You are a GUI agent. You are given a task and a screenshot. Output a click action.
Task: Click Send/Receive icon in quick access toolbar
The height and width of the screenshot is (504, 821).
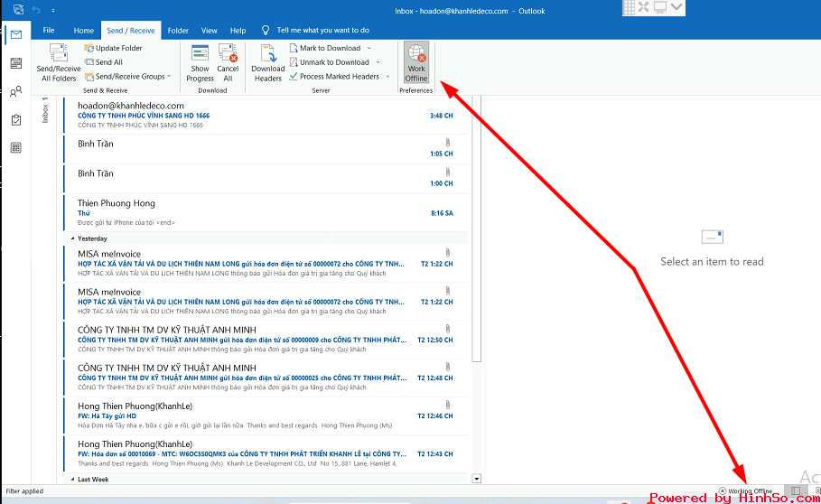pyautogui.click(x=18, y=9)
